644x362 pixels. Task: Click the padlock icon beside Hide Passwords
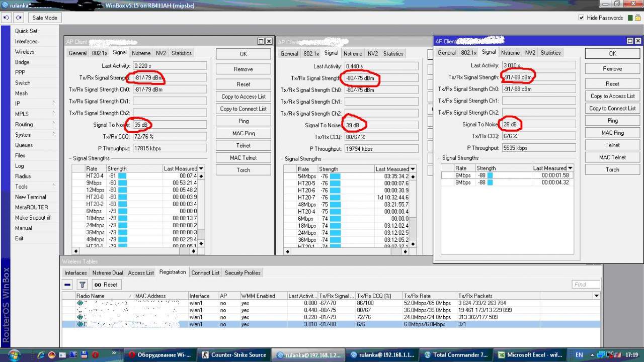(x=637, y=18)
